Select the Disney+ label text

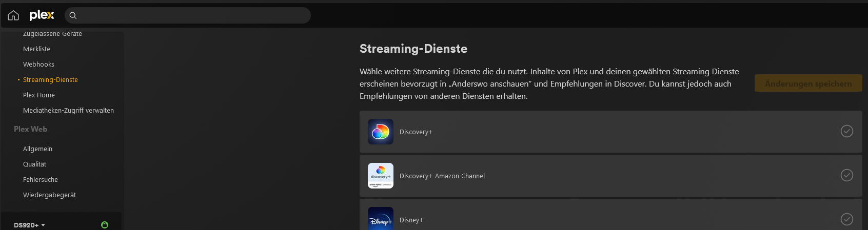pos(411,220)
